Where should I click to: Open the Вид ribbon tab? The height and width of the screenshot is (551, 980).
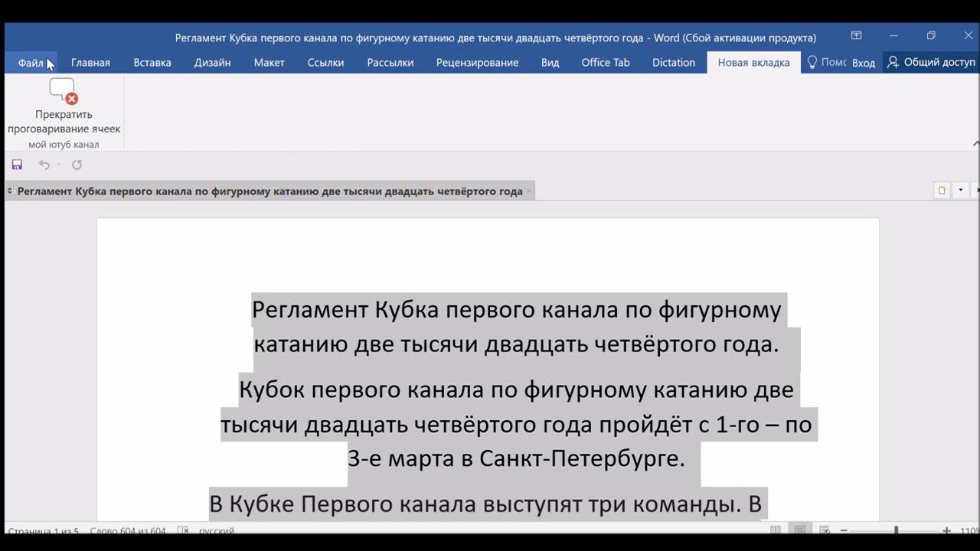point(550,63)
